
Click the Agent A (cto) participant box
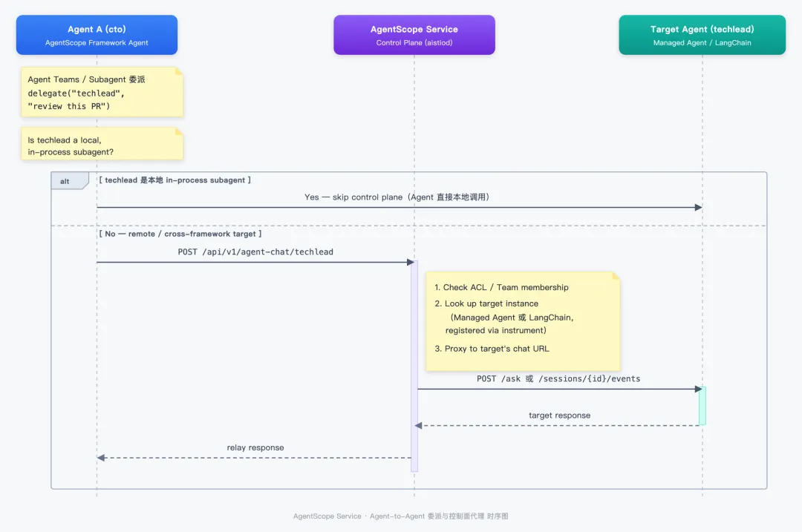pos(97,35)
